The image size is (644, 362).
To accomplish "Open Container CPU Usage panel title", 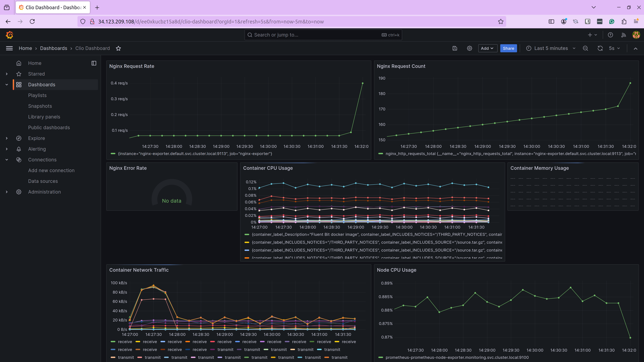I will coord(268,168).
